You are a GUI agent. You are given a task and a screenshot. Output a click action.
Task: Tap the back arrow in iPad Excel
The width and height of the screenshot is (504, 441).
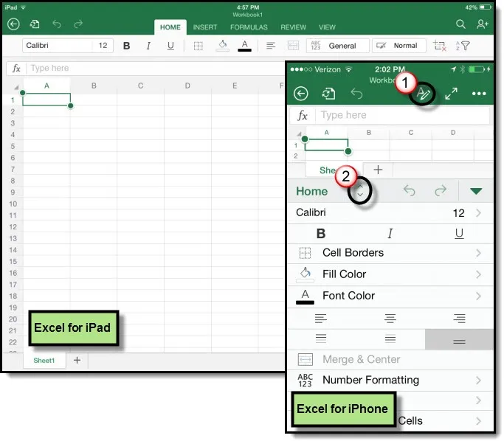click(13, 24)
